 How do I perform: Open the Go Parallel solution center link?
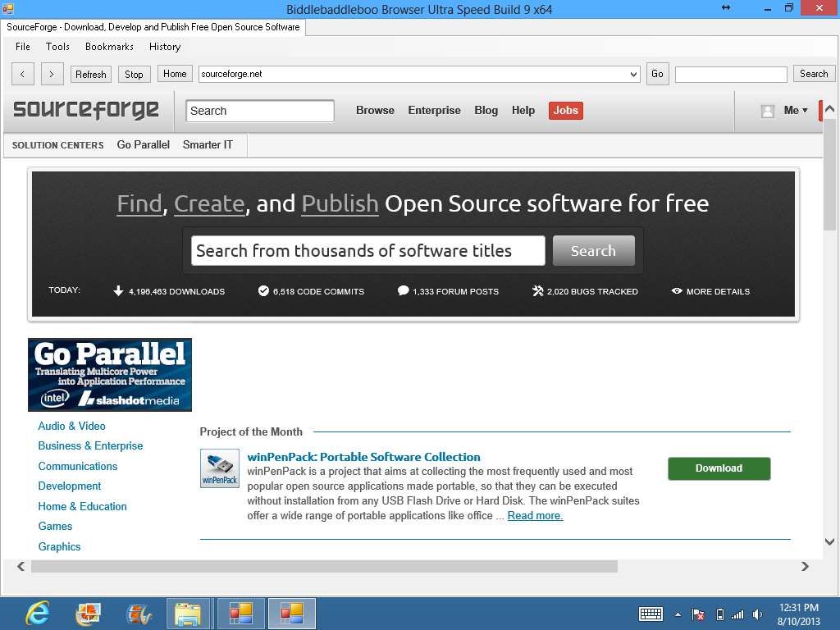click(143, 144)
